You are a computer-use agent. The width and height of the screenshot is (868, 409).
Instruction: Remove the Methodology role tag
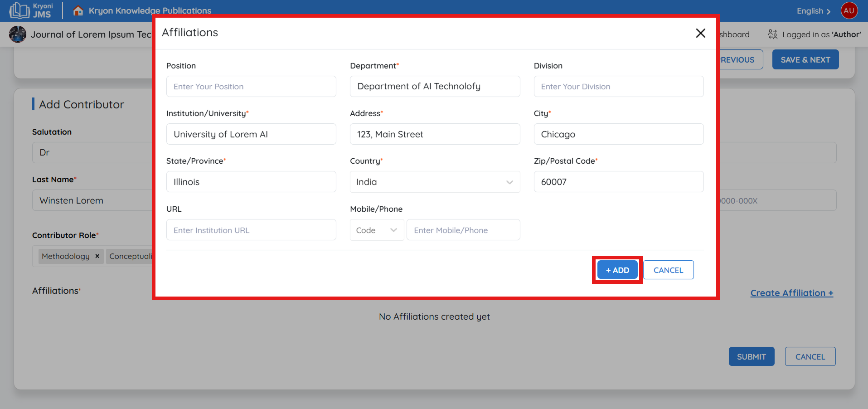[x=97, y=256]
